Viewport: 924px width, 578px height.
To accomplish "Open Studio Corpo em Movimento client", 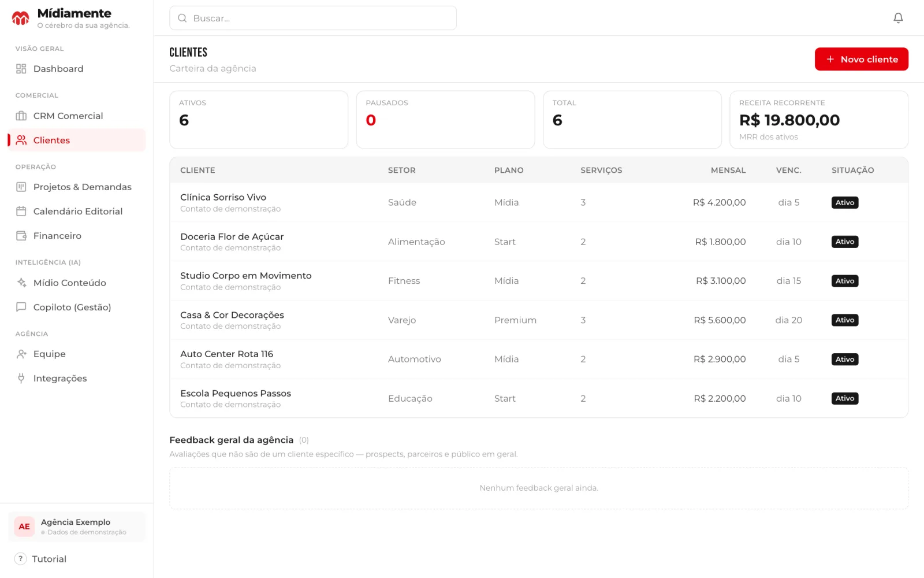I will click(539, 281).
